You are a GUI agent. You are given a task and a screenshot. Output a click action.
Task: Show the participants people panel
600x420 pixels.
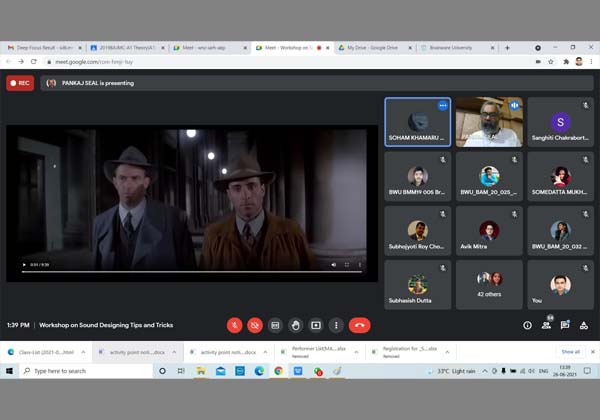[546, 325]
